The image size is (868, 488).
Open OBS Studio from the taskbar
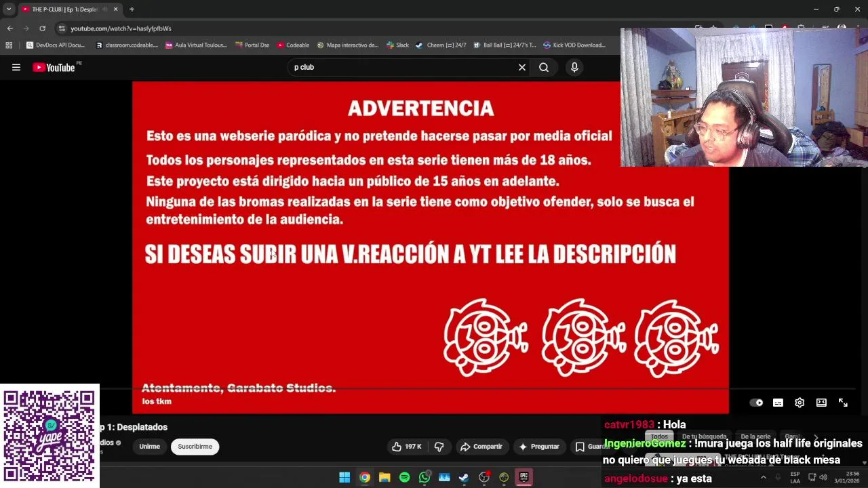[484, 477]
